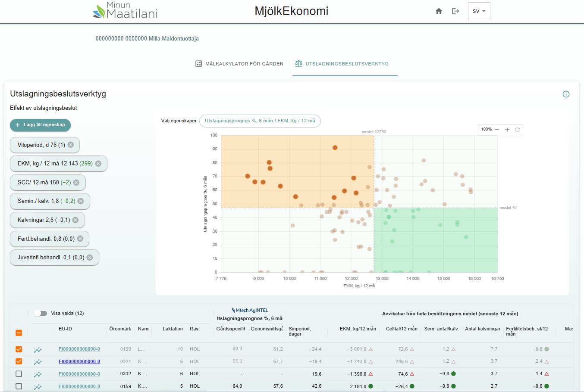Check the checkbox for cow 0312
The image size is (584, 392).
[19, 373]
